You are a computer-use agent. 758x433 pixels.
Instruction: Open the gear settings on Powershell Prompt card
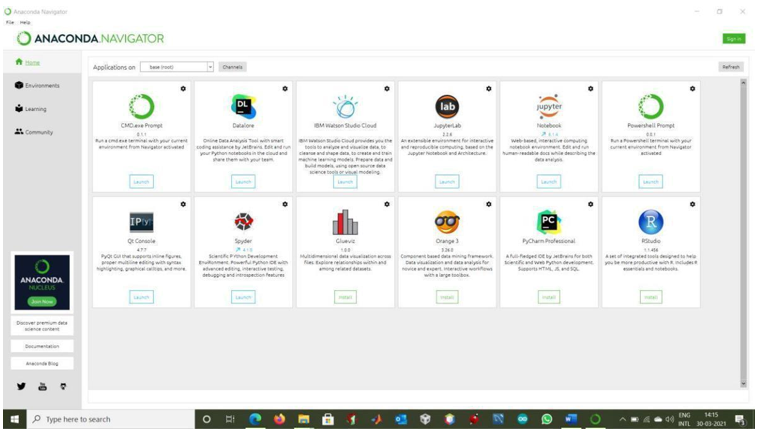[693, 89]
